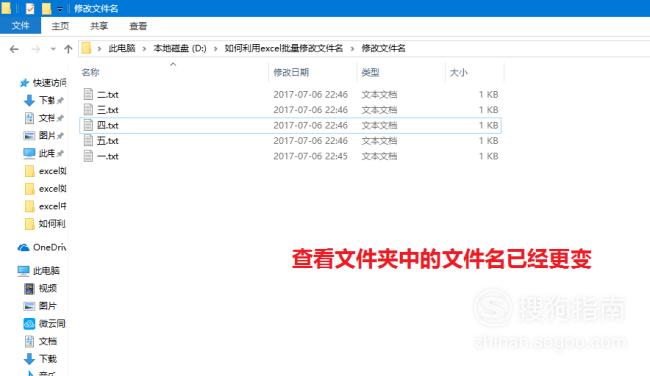
Task: Open pinned 下载 folder under quick access
Action: [x=46, y=100]
